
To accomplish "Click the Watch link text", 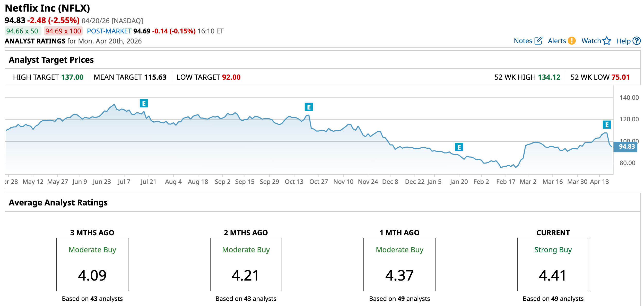I will tap(591, 41).
